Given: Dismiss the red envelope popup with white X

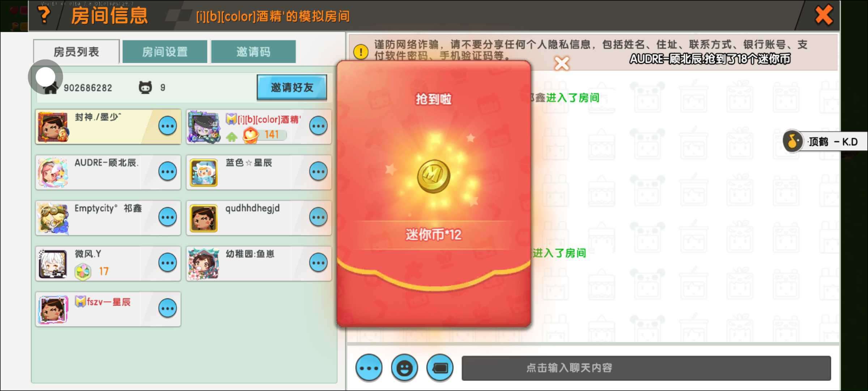Looking at the screenshot, I should click(x=562, y=64).
